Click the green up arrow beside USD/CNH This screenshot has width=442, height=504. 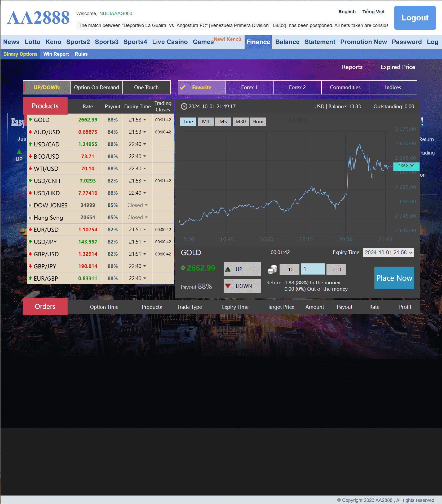[x=30, y=181]
